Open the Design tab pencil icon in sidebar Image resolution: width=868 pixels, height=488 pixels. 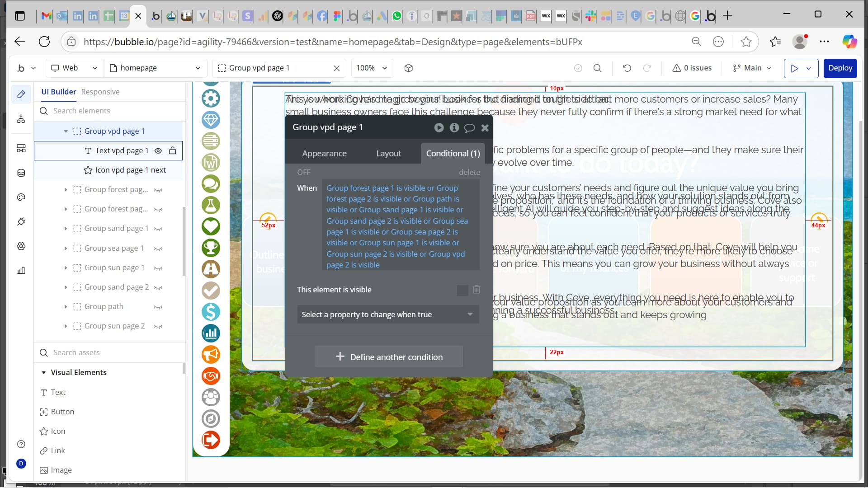21,94
